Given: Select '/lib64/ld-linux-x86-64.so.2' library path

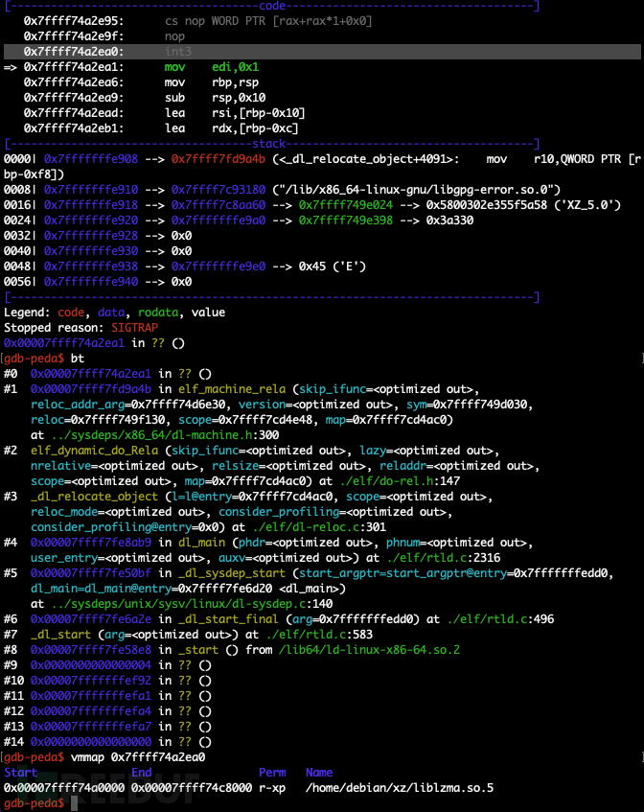Looking at the screenshot, I should [369, 650].
